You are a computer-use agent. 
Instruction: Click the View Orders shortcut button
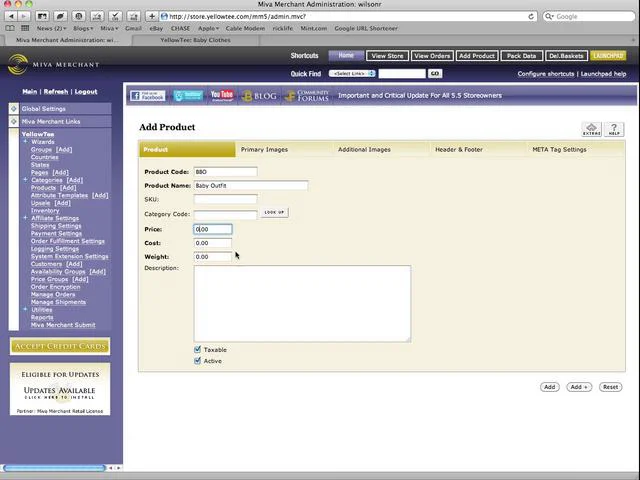click(432, 56)
